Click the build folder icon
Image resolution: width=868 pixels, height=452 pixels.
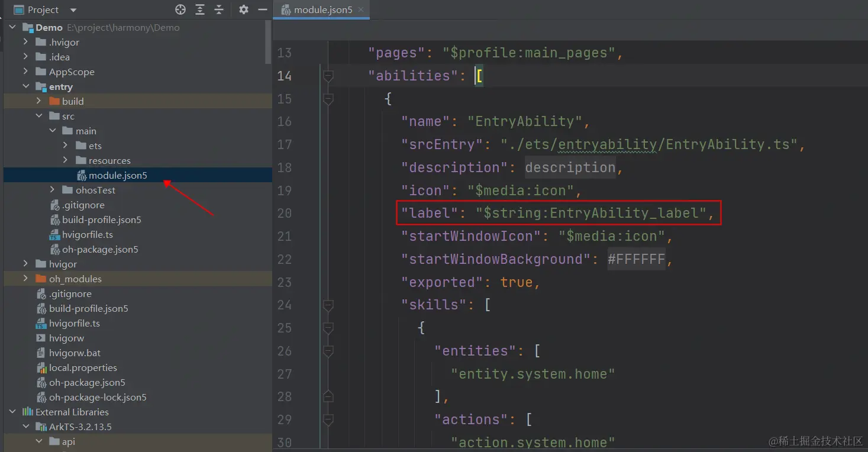point(54,101)
